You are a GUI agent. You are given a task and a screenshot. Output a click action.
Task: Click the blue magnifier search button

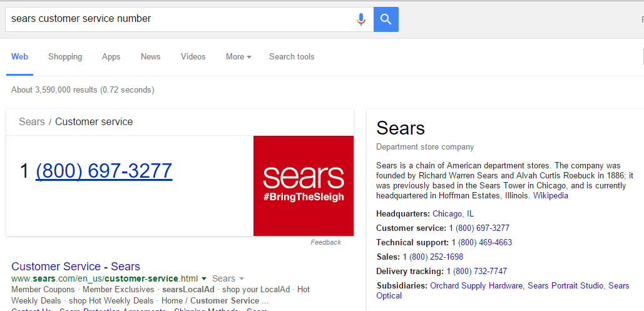coord(386,19)
